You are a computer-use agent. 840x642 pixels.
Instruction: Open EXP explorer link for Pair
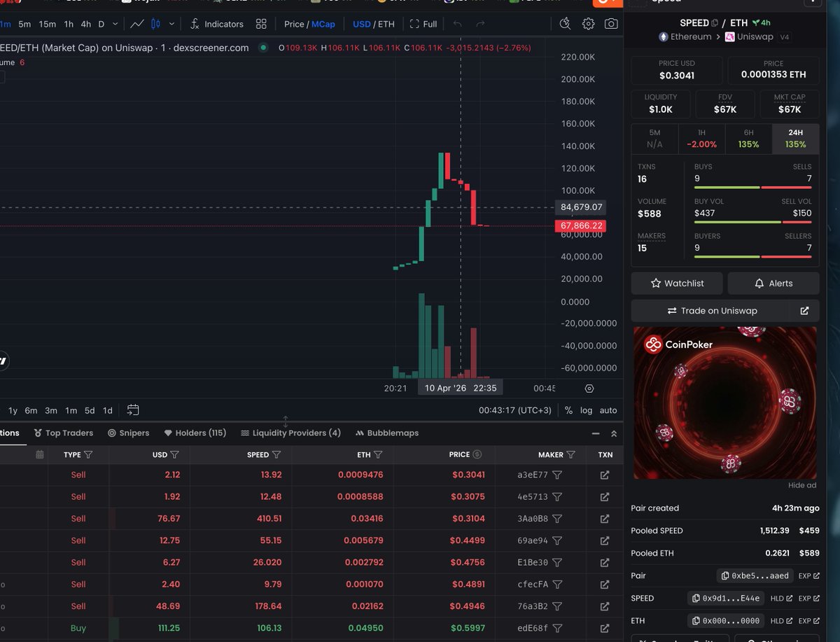click(809, 576)
